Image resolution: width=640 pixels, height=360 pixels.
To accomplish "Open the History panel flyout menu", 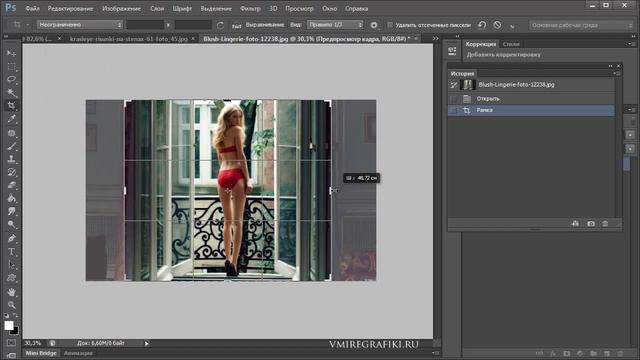I will point(617,73).
